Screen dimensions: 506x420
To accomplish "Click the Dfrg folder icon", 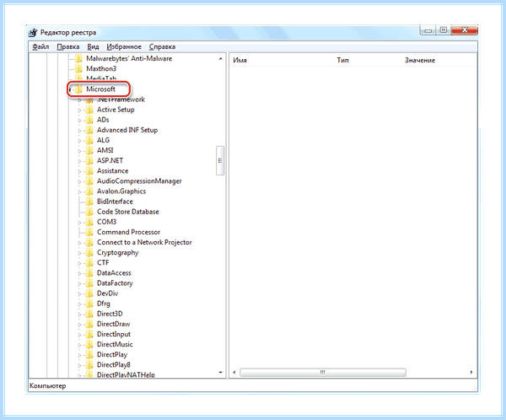I will pyautogui.click(x=89, y=304).
